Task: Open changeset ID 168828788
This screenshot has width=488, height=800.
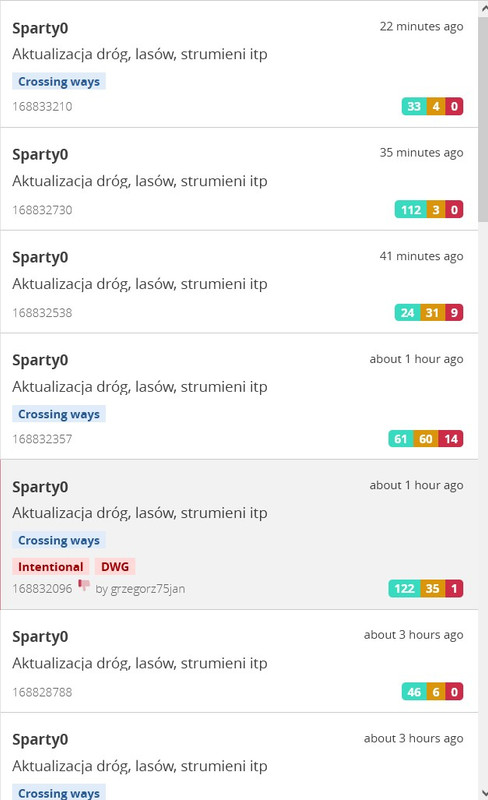Action: click(42, 692)
